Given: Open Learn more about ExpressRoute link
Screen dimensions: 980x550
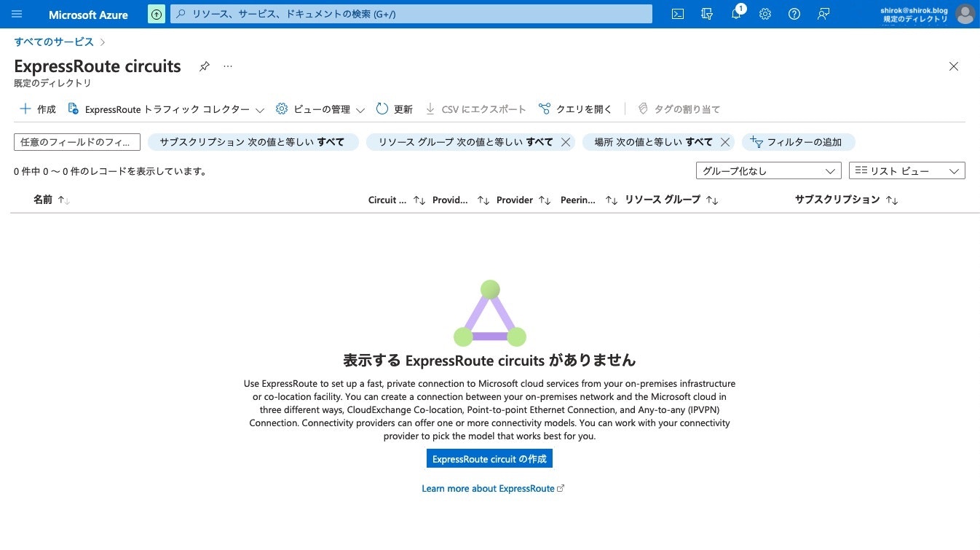Looking at the screenshot, I should click(493, 488).
